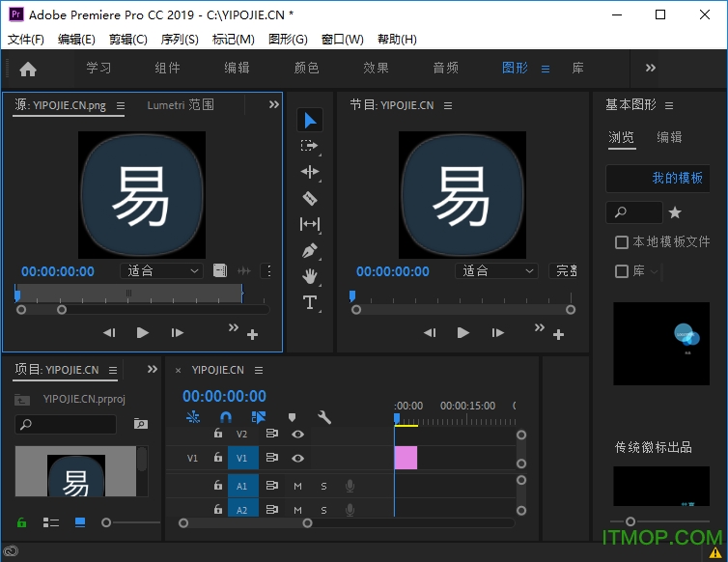Go up a folder in project panel

coord(22,400)
